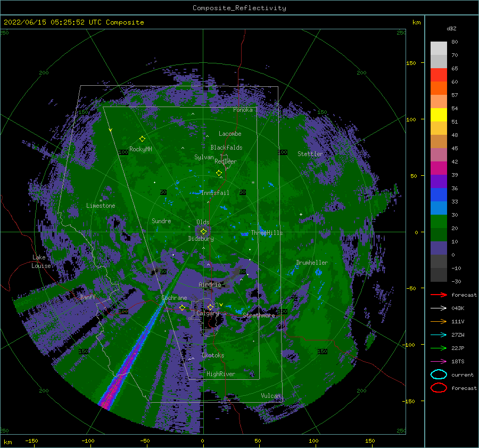Image resolution: width=479 pixels, height=448 pixels.
Task: Click the Vulcan city label
Action: [271, 396]
